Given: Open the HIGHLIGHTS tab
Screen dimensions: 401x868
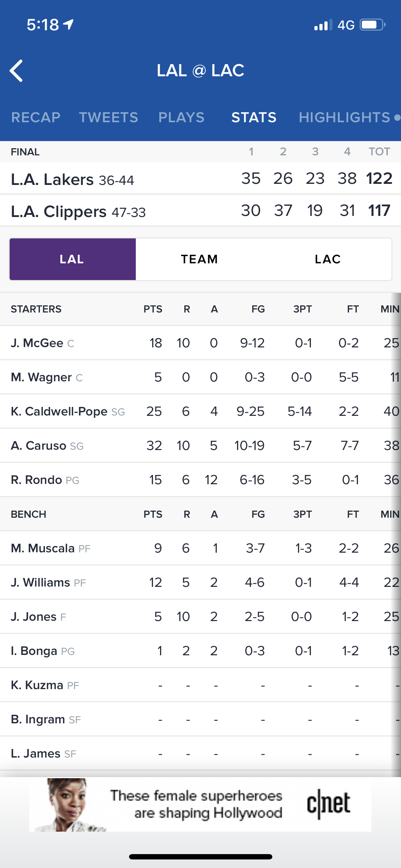Looking at the screenshot, I should [344, 117].
